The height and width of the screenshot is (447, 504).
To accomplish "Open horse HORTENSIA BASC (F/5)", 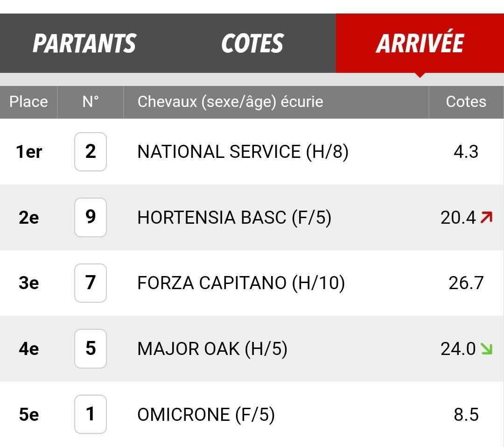I will (234, 217).
